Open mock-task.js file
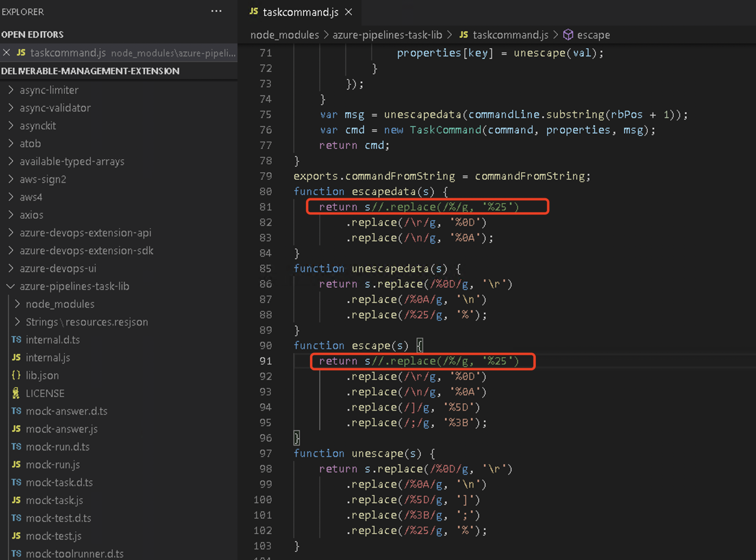Viewport: 756px width, 560px height. pyautogui.click(x=55, y=501)
